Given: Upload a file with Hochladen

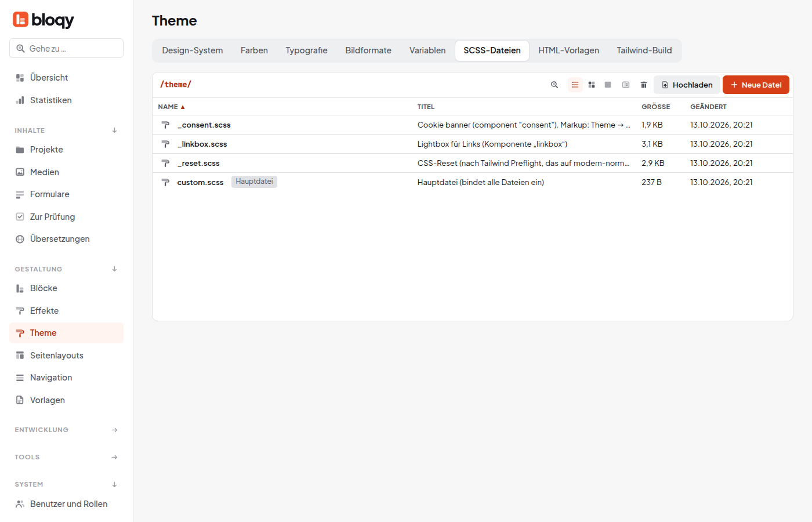Looking at the screenshot, I should [687, 85].
